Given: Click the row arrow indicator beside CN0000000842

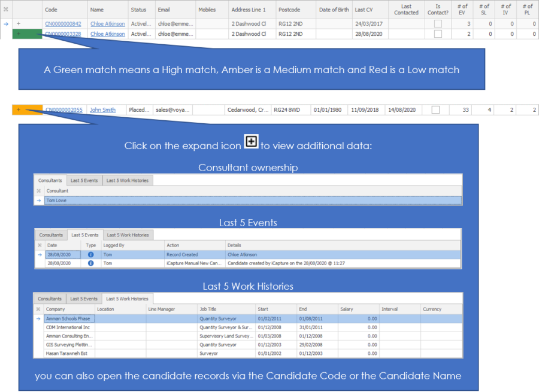Looking at the screenshot, I should pyautogui.click(x=6, y=24).
